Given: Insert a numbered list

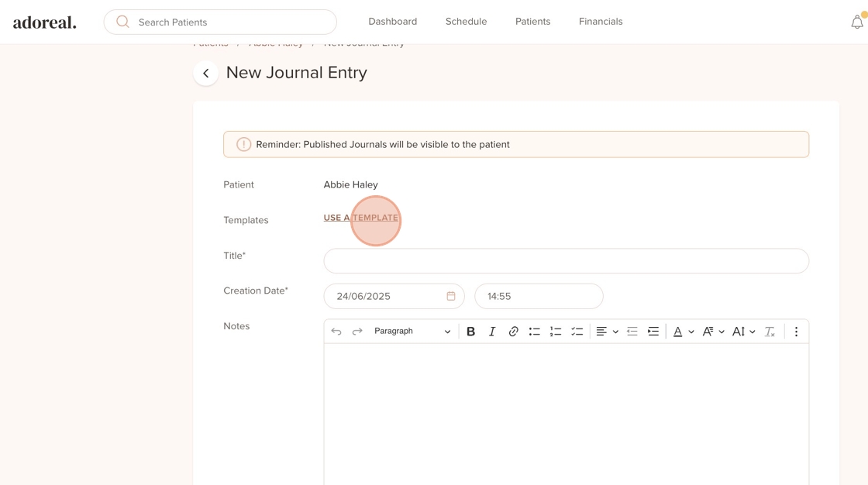Looking at the screenshot, I should [556, 332].
